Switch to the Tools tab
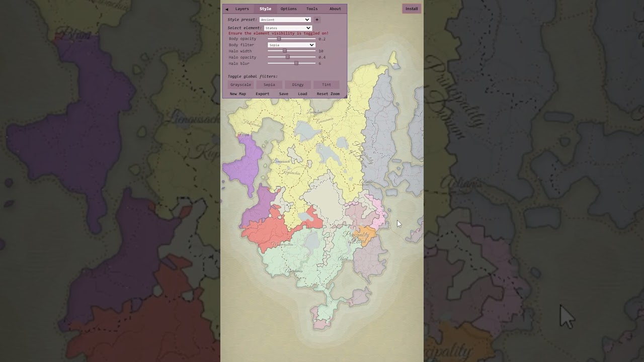The image size is (644, 362). (312, 9)
